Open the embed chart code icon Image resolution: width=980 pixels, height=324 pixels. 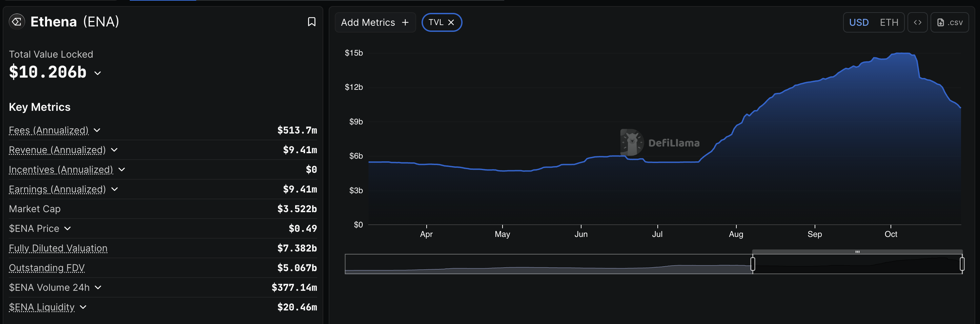917,22
